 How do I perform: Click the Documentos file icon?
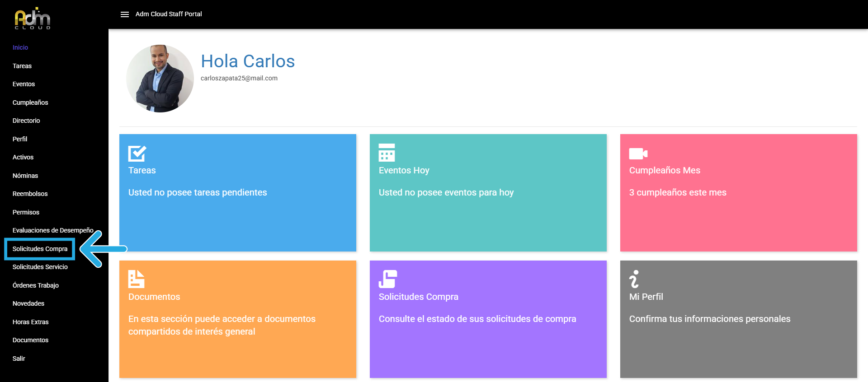tap(136, 279)
